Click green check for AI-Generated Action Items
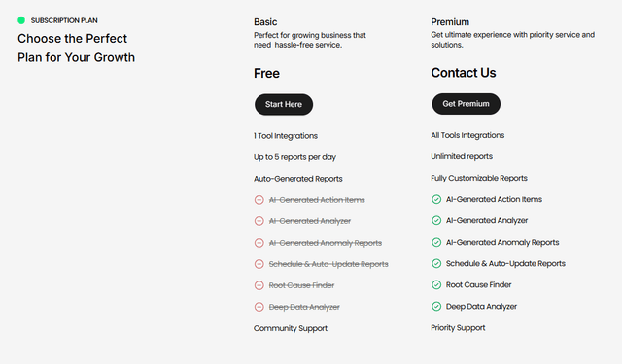Image resolution: width=622 pixels, height=364 pixels. coord(436,199)
